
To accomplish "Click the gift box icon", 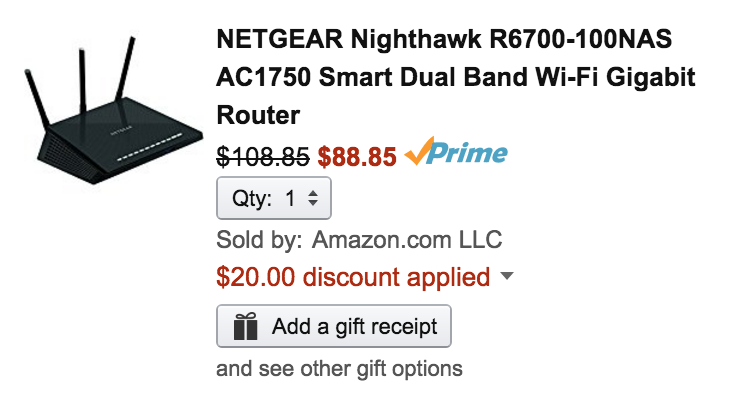I will [x=246, y=326].
